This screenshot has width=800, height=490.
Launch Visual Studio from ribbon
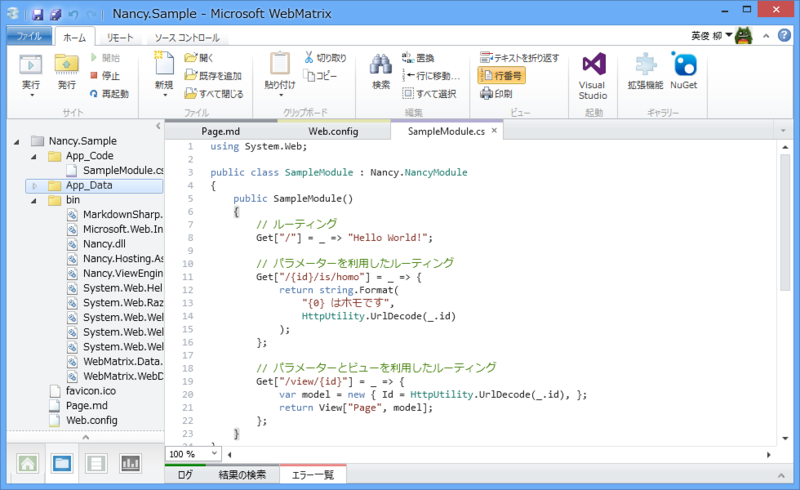[x=593, y=76]
